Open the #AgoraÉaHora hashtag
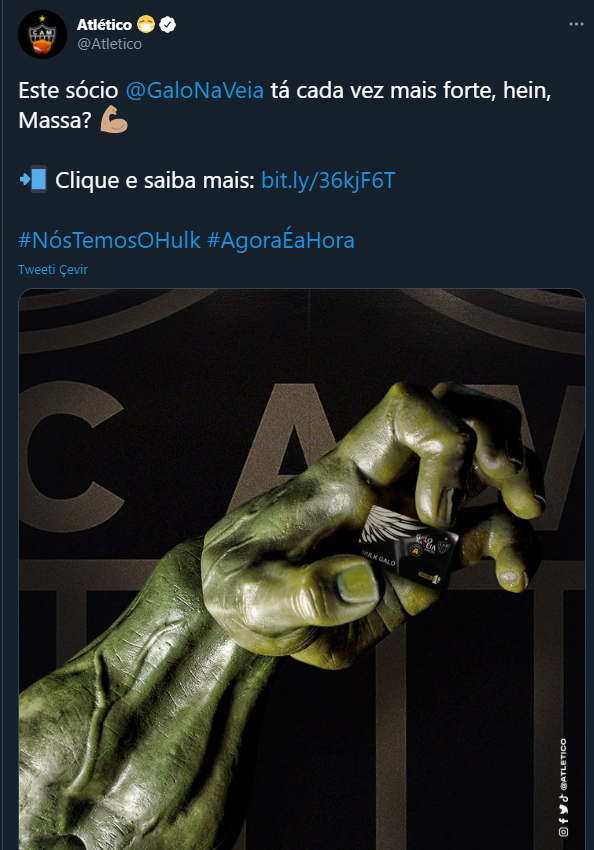The width and height of the screenshot is (594, 850). 281,240
